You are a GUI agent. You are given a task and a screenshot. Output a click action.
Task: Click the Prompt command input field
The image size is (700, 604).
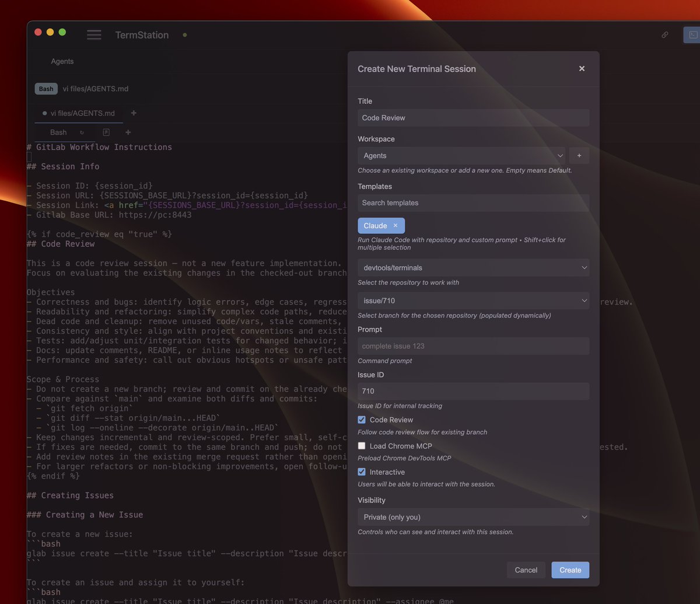[x=473, y=346]
